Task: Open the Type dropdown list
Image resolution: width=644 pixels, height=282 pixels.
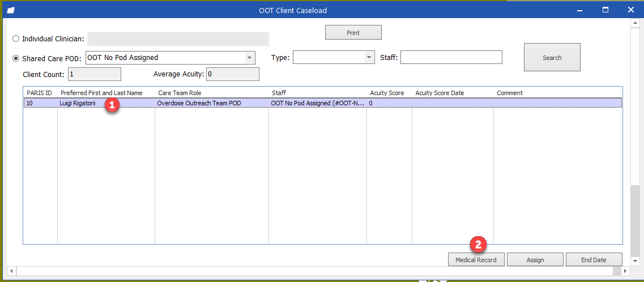Action: tap(369, 58)
